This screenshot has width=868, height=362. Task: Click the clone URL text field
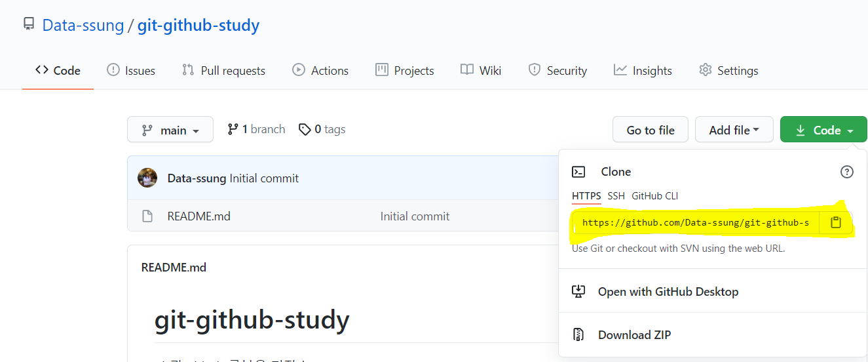coord(696,222)
